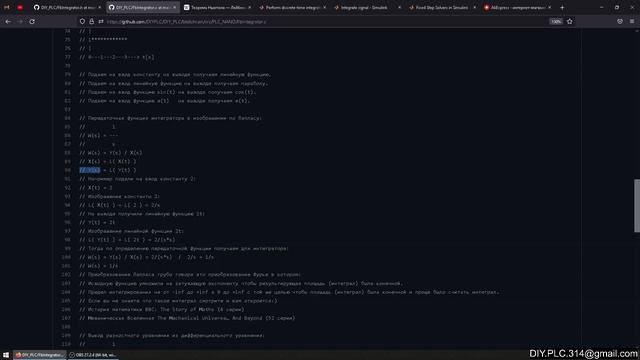Click the page vertical scrollbar thumb
Screen dimensions: 640x360
click(x=637, y=205)
